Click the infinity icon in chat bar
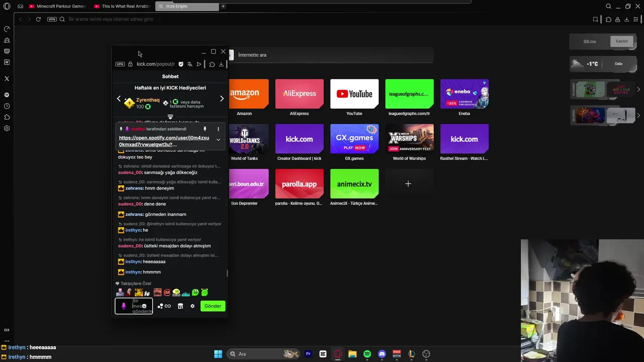 (168, 306)
